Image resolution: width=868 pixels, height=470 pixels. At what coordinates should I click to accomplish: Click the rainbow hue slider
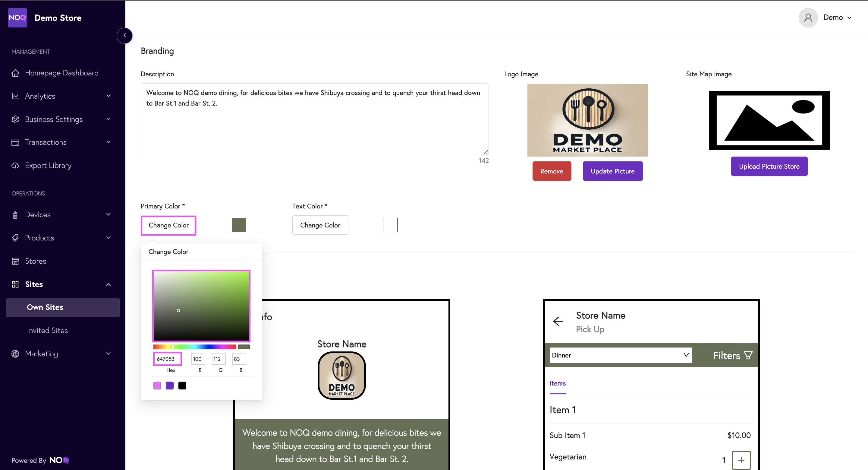coord(195,347)
